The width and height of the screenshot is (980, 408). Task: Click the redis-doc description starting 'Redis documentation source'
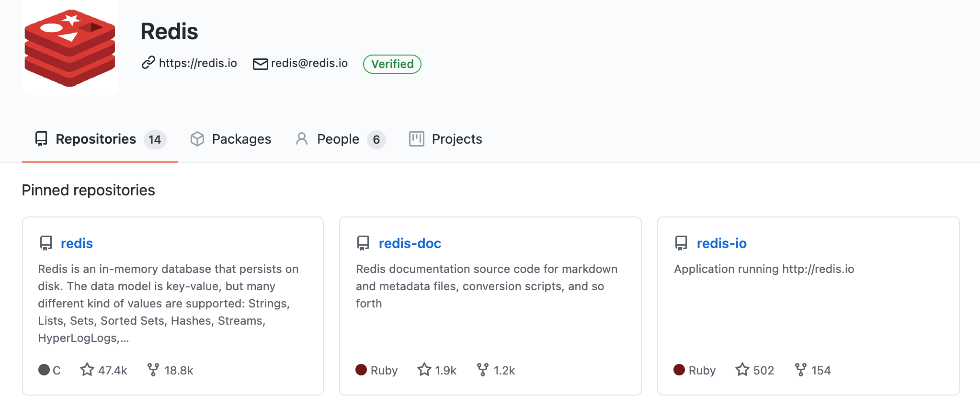tap(487, 286)
